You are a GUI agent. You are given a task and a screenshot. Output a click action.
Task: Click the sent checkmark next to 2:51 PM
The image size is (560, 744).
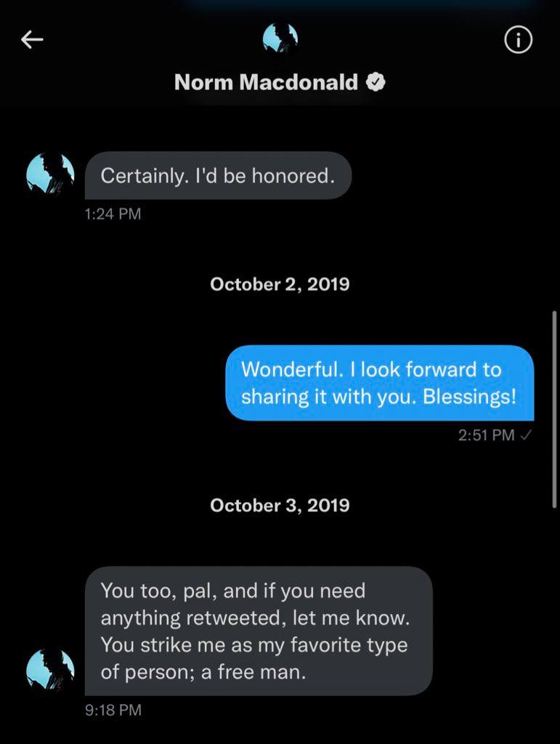[x=527, y=435]
